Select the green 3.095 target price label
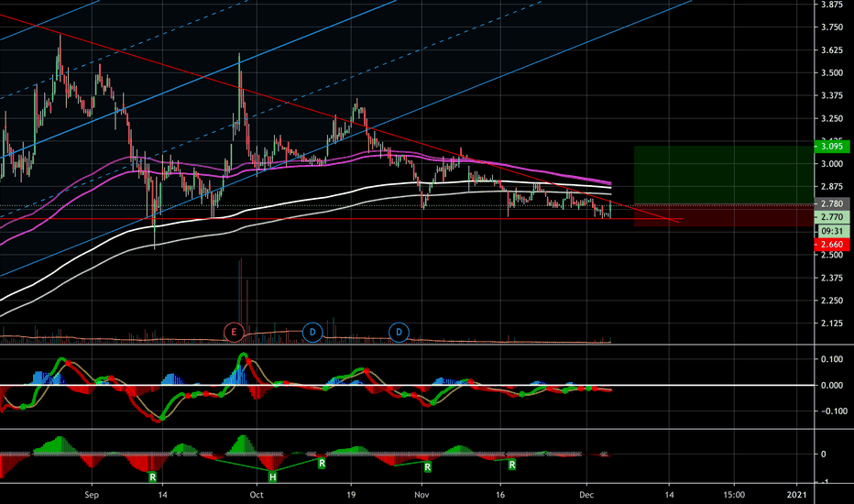Viewport: 854px width, 504px height. point(832,146)
